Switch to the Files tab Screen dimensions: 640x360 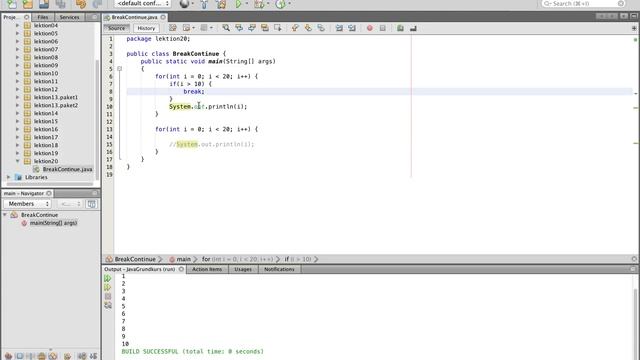tap(42, 17)
